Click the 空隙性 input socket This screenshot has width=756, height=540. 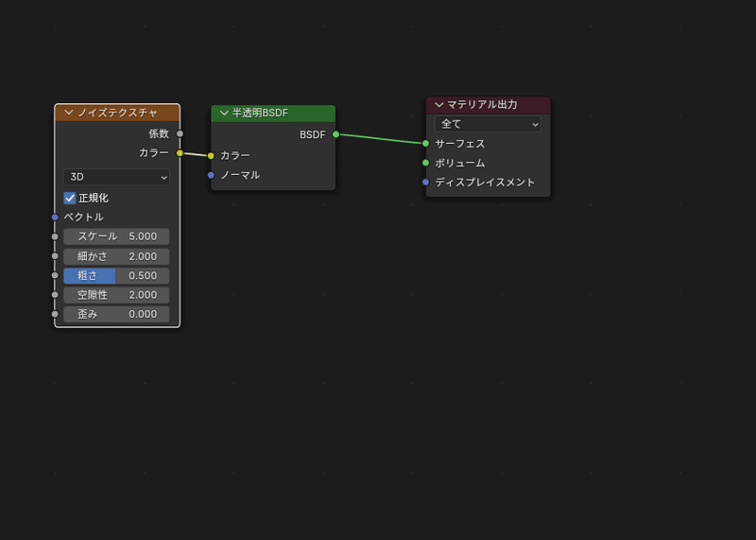[55, 295]
